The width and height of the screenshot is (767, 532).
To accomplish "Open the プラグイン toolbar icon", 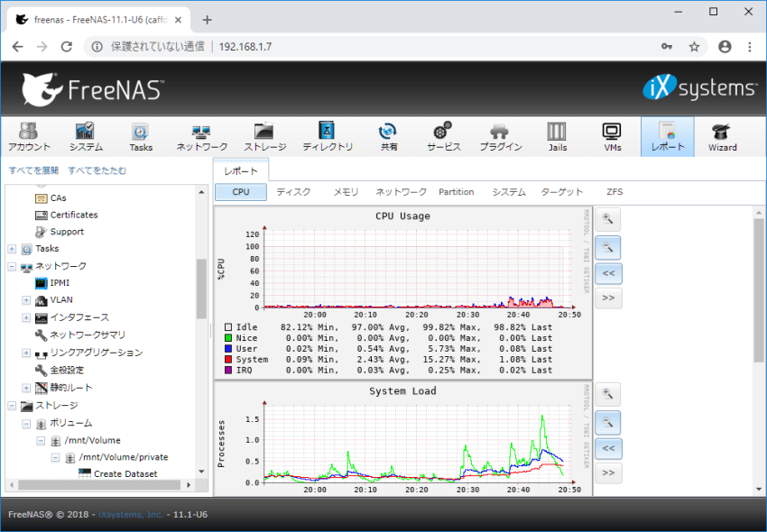I will tap(499, 136).
